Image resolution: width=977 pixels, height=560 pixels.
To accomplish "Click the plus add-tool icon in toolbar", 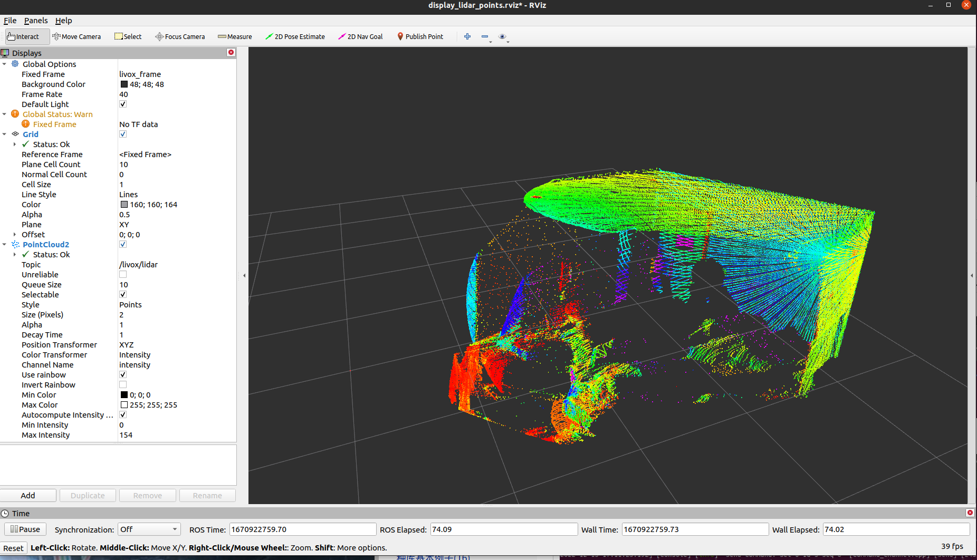I will click(467, 36).
